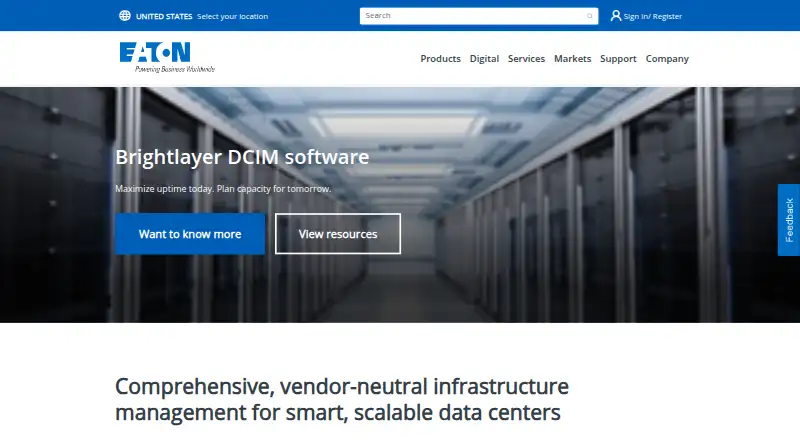
Task: Click the user profile icon
Action: (x=616, y=16)
